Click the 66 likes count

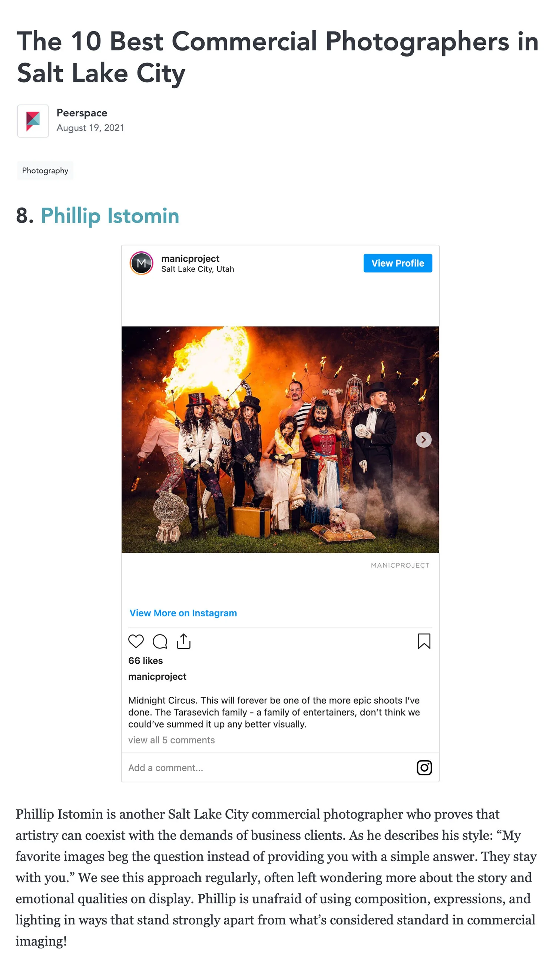146,661
